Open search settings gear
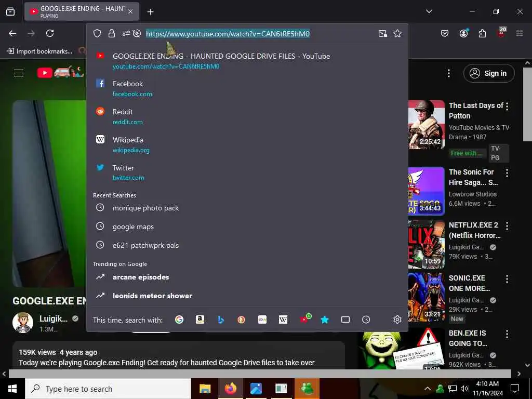The height and width of the screenshot is (399, 532). coord(397,320)
